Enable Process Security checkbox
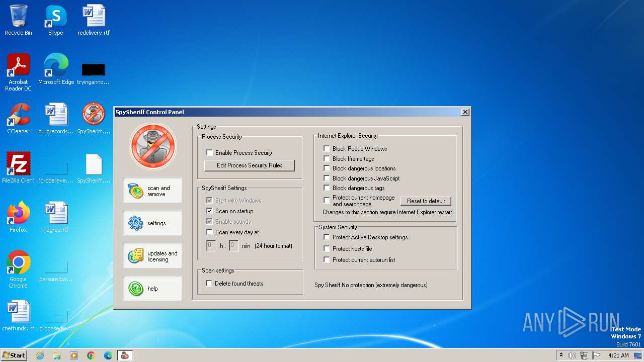 coord(210,153)
